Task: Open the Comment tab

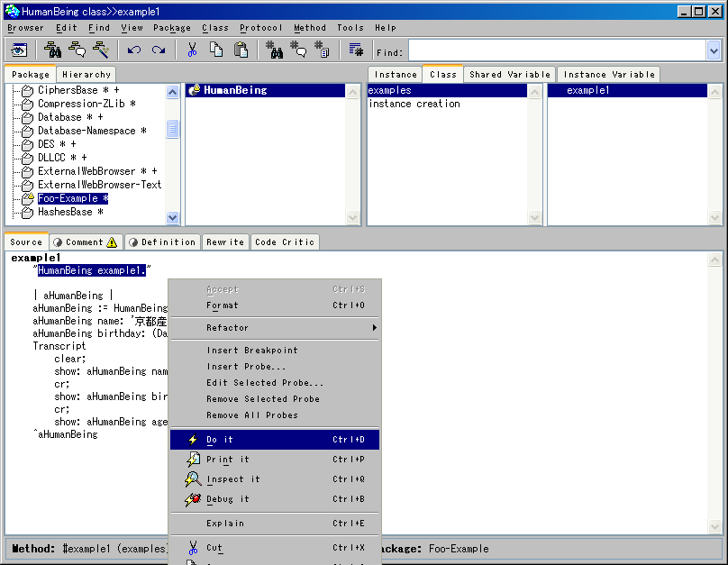Action: (x=86, y=242)
